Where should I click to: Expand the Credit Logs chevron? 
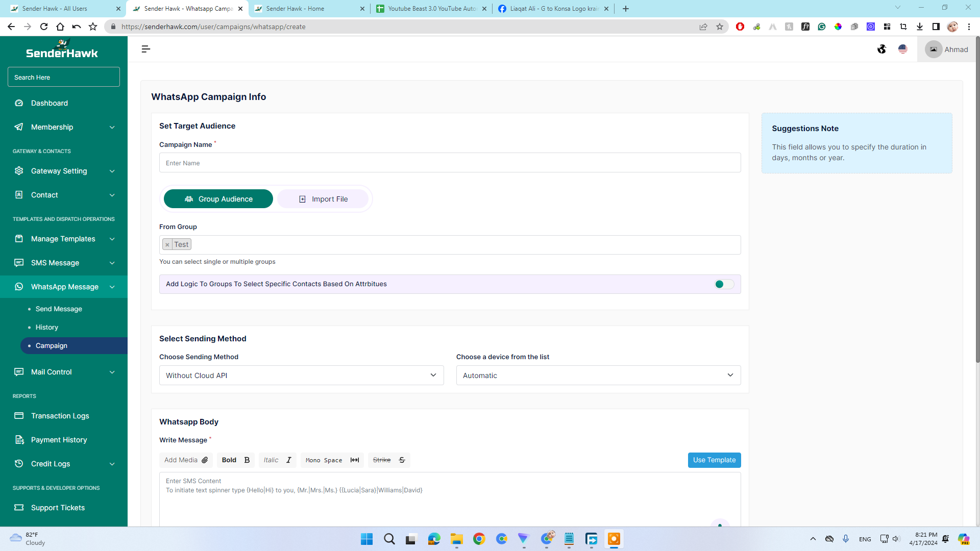pos(112,464)
